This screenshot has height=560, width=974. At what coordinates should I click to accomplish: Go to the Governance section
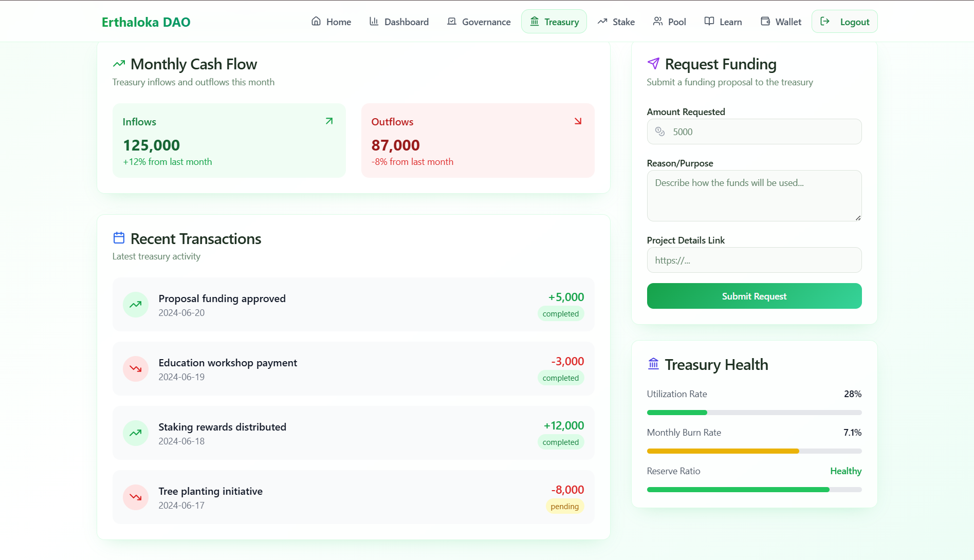pos(479,22)
